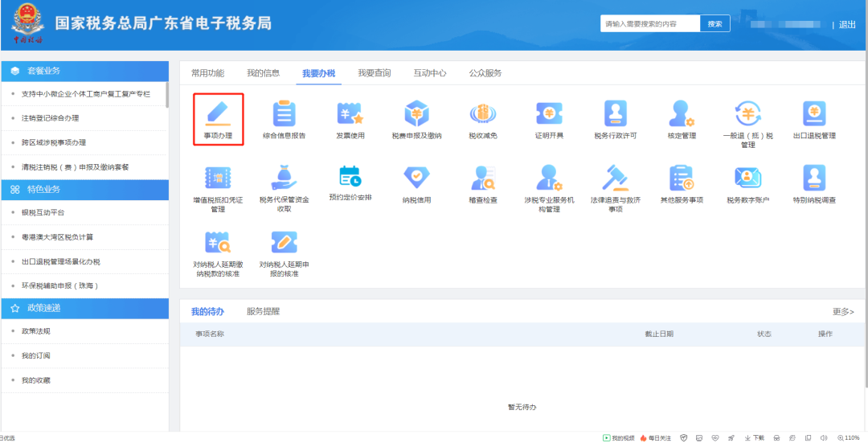The image size is (868, 443).
Task: Open 出口退税管理 module
Action: (814, 120)
